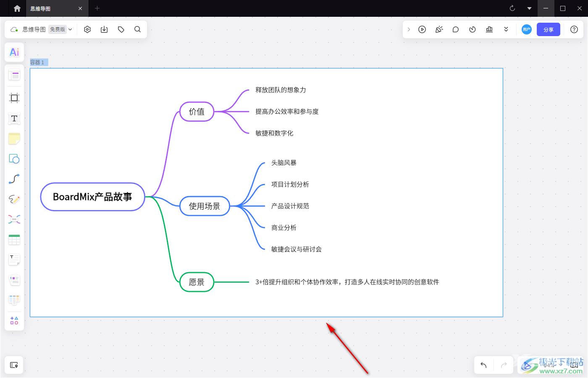This screenshot has height=378, width=588.
Task: Select the sticky note tool
Action: (x=14, y=139)
